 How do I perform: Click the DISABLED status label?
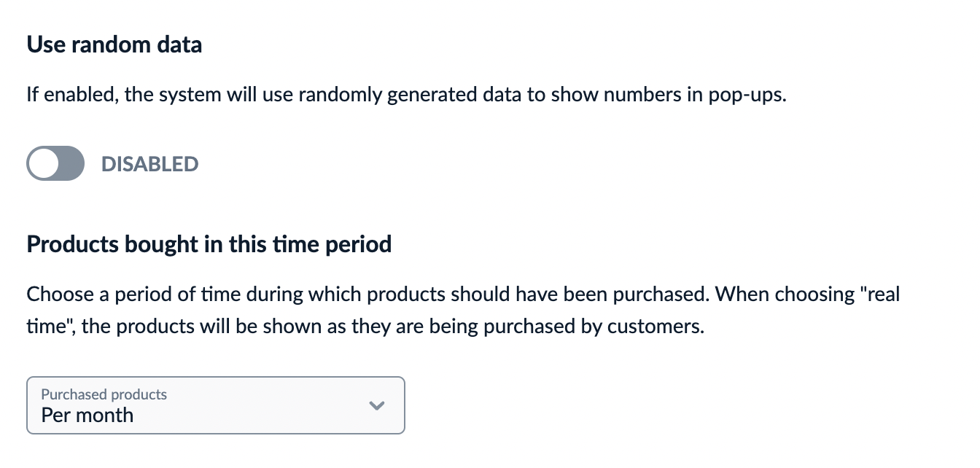(x=149, y=164)
